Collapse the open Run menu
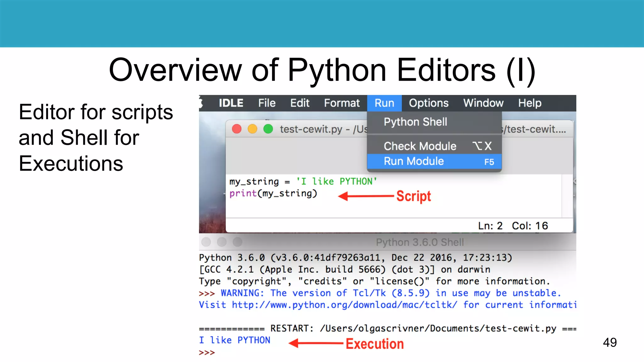The width and height of the screenshot is (644, 362). [x=384, y=103]
